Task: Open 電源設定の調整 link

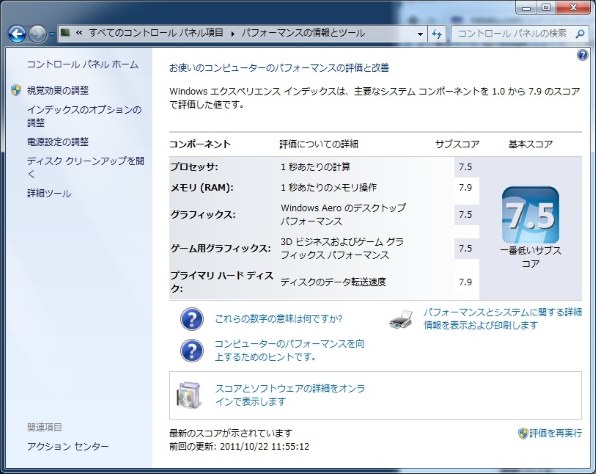Action: point(58,142)
